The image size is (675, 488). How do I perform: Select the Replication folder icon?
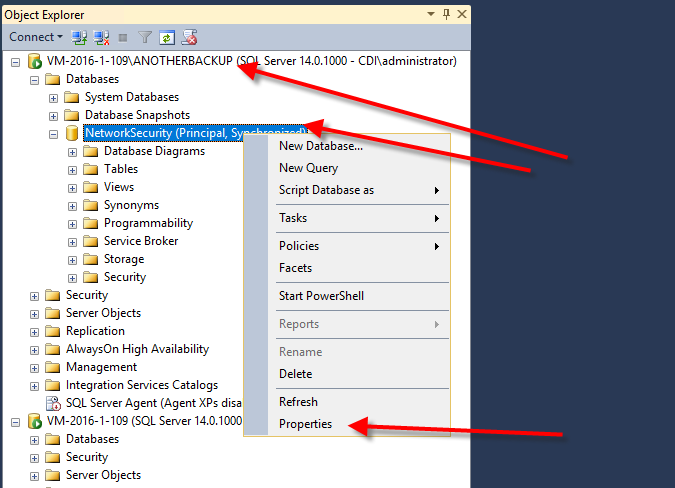(x=53, y=331)
